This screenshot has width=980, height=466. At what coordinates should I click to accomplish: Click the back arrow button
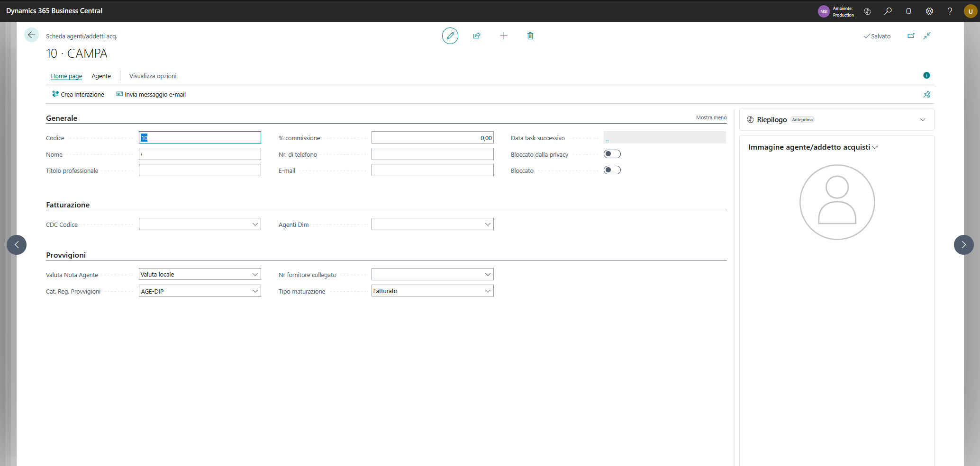click(31, 35)
